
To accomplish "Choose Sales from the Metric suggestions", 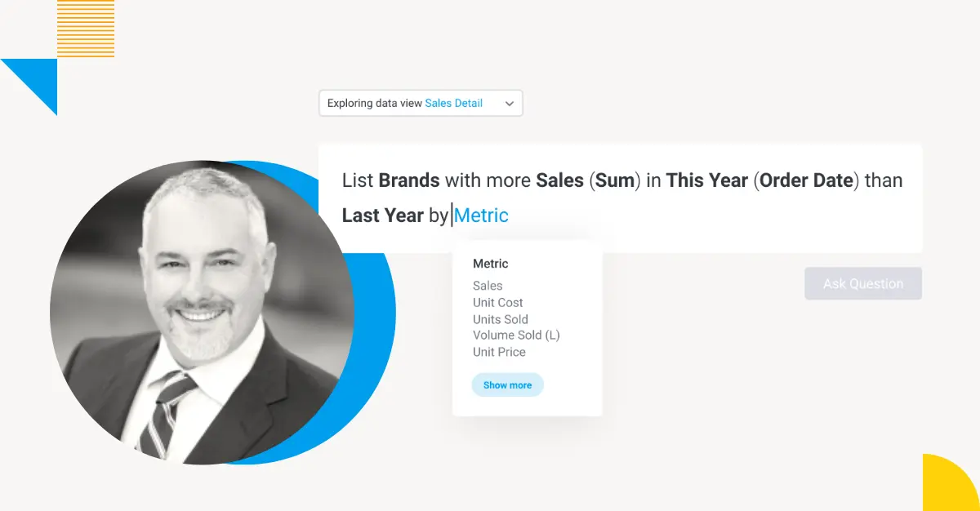I will coord(488,286).
